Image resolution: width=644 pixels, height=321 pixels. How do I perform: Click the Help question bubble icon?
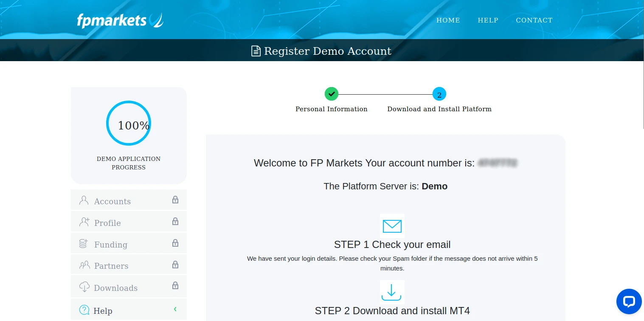[84, 310]
